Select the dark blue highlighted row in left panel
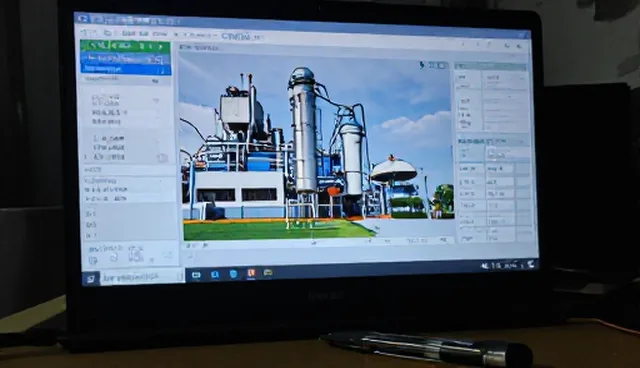This screenshot has width=640, height=368. (x=126, y=70)
